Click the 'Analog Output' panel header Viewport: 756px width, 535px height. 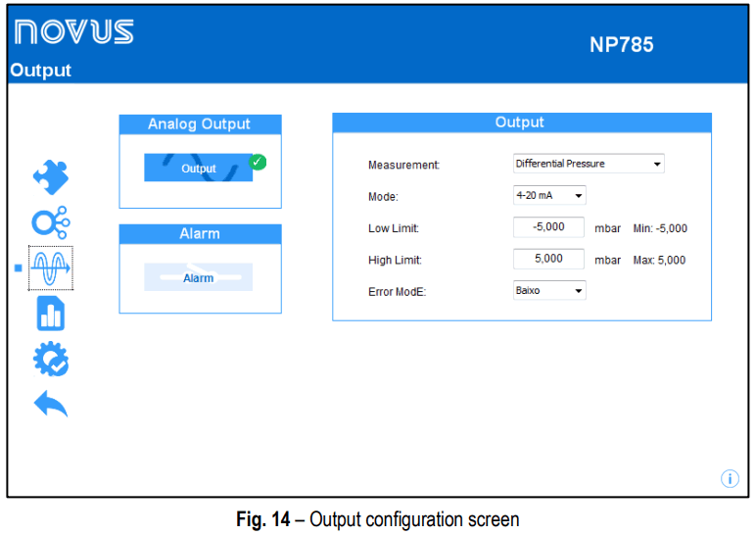(200, 124)
